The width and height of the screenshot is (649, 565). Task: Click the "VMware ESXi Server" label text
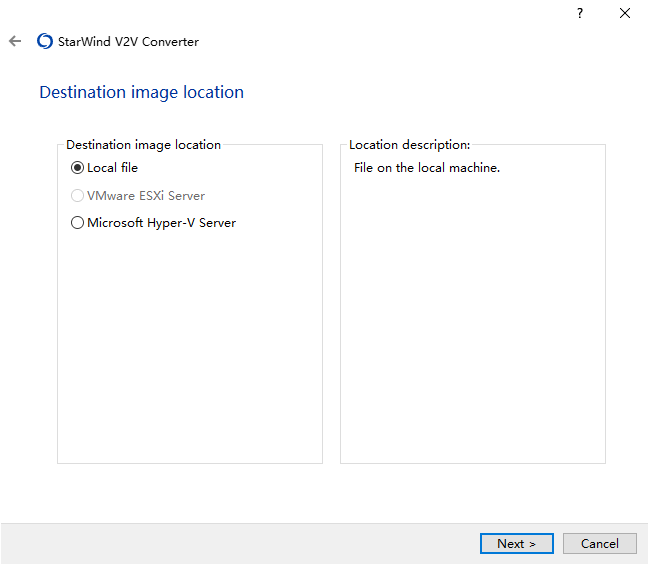click(146, 195)
